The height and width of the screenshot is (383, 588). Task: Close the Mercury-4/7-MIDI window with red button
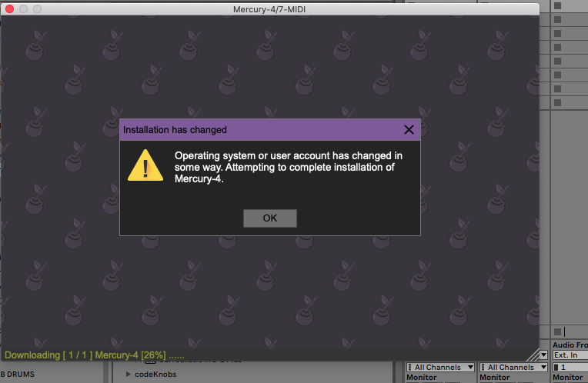pyautogui.click(x=10, y=8)
